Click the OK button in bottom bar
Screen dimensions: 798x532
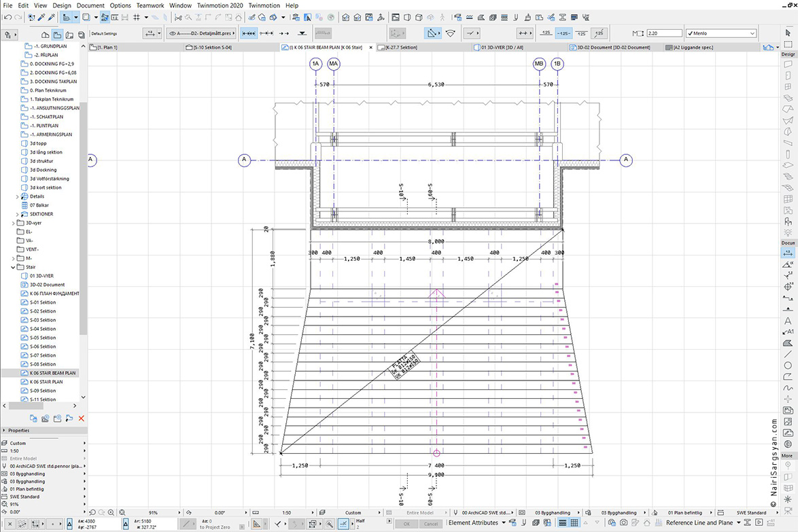pyautogui.click(x=406, y=523)
